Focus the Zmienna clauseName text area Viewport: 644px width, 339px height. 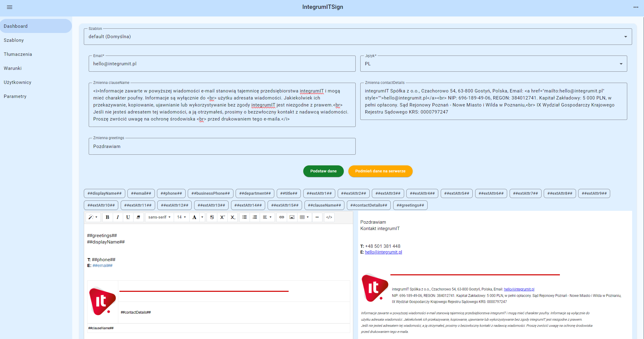click(x=222, y=105)
